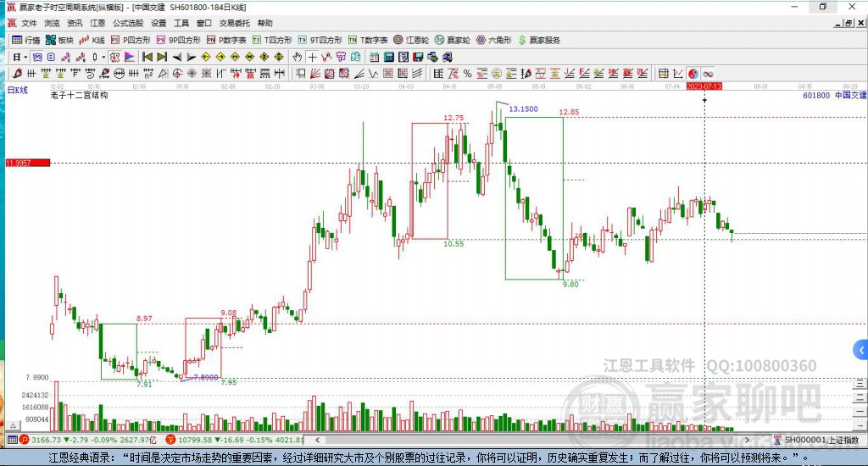
Task: Select the circled grid icon
Action: (x=119, y=74)
